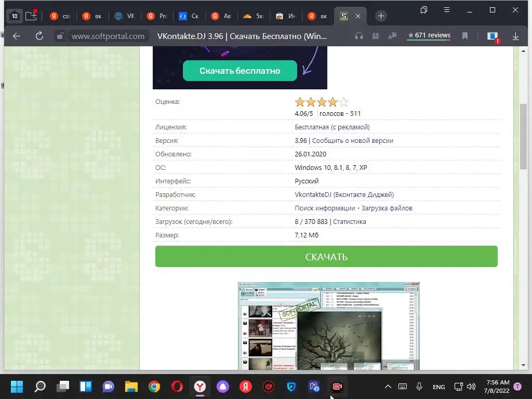Open the screen recorder taskbar icon
532x399 pixels.
click(x=337, y=387)
